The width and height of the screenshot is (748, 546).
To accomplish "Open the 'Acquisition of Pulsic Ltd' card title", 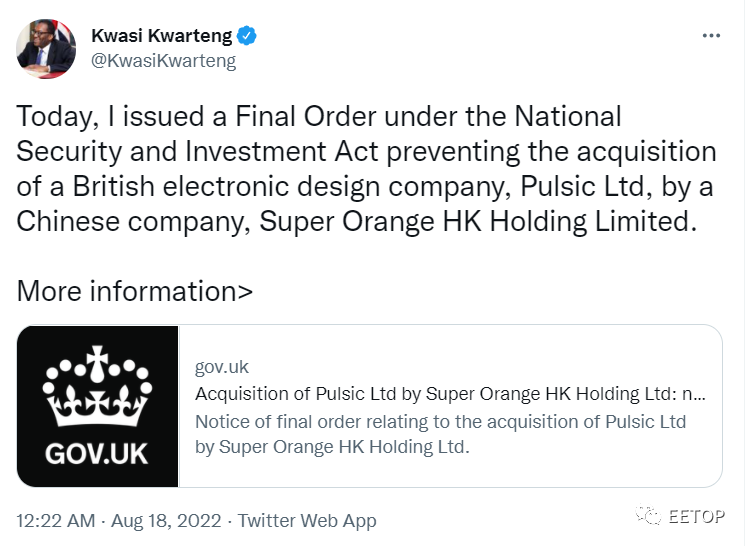I will pos(450,394).
